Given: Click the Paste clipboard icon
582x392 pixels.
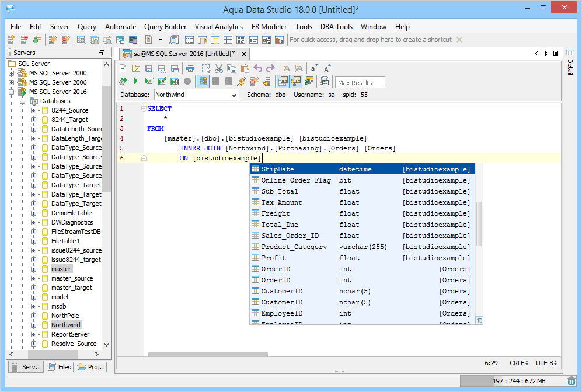Looking at the screenshot, I should pos(245,68).
